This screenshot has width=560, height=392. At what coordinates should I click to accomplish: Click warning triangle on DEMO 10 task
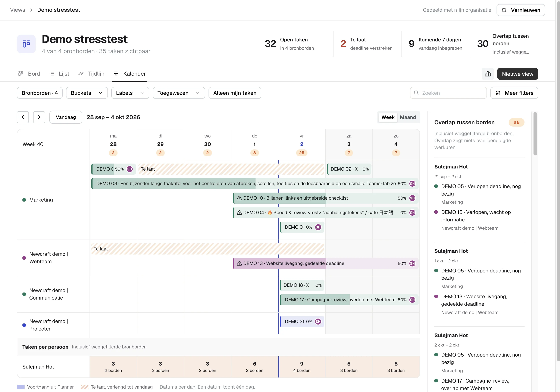[x=239, y=198]
